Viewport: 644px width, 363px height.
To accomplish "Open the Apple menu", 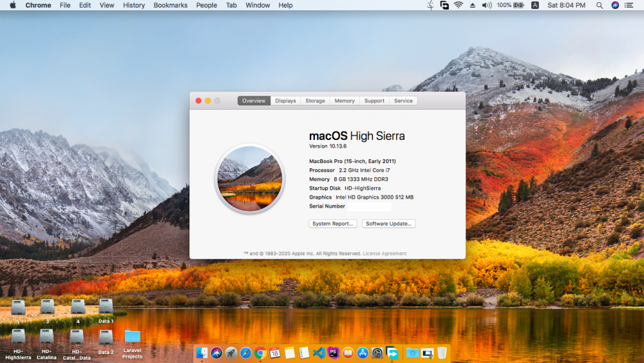I will [x=13, y=5].
